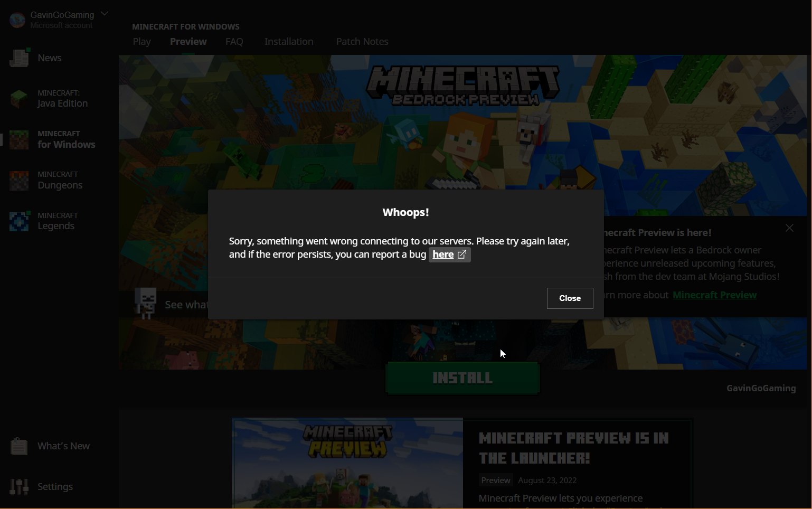Click the GavinGoGaming name near Install
This screenshot has width=812, height=509.
click(x=761, y=389)
